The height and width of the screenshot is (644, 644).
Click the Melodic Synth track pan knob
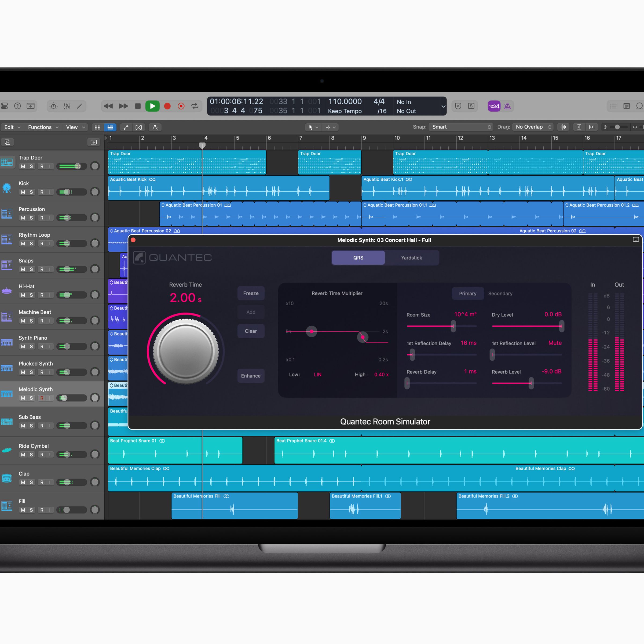(x=95, y=398)
